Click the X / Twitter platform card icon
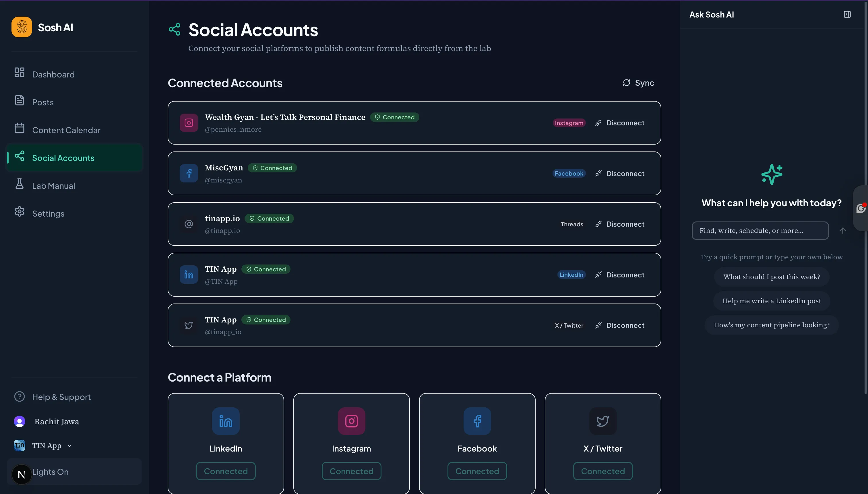Image resolution: width=868 pixels, height=494 pixels. [x=603, y=421]
